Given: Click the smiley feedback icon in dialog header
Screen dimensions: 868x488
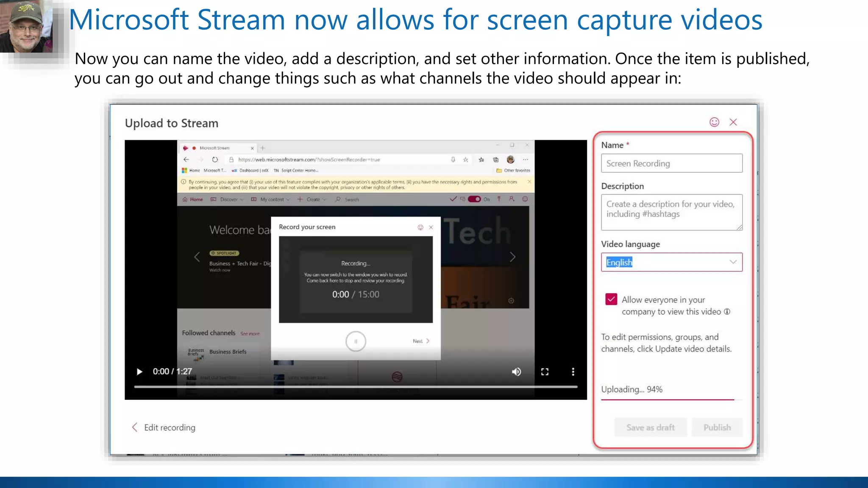Looking at the screenshot, I should tap(714, 122).
